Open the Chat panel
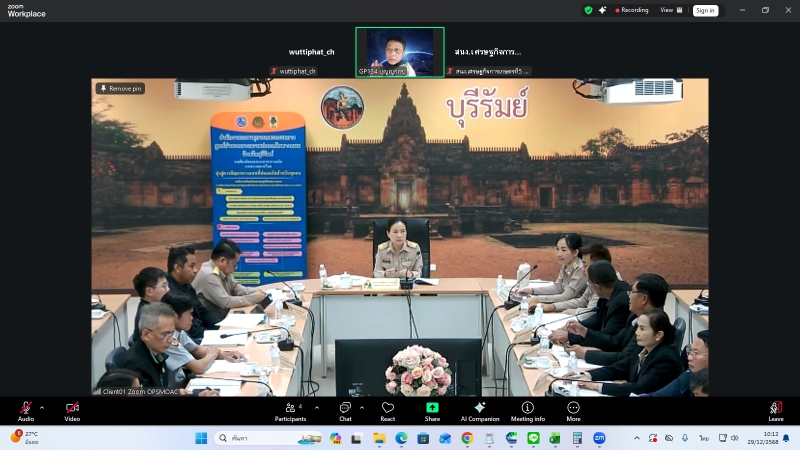This screenshot has height=450, width=800. 345,411
